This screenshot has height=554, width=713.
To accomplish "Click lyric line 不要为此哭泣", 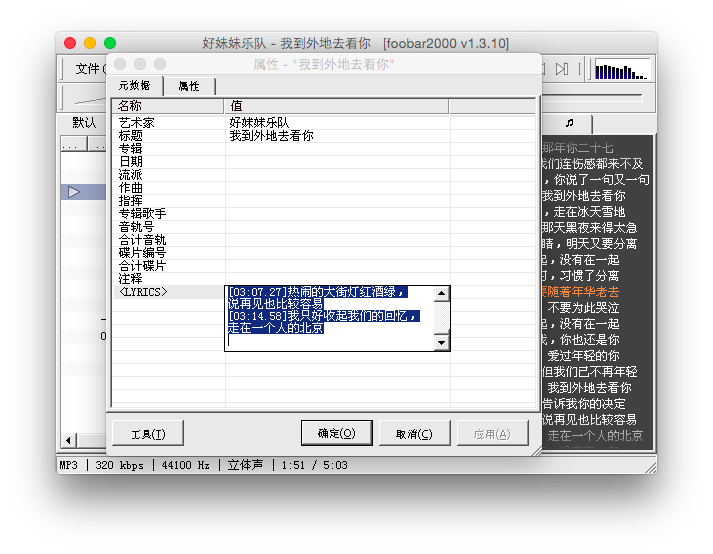I will coord(583,307).
